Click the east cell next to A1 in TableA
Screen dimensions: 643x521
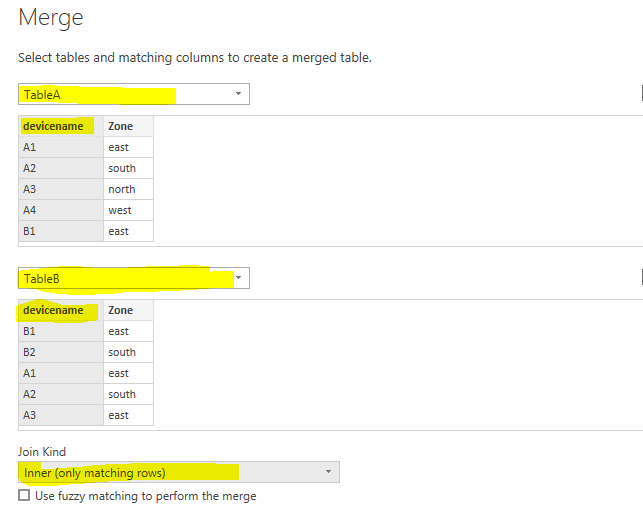point(128,147)
